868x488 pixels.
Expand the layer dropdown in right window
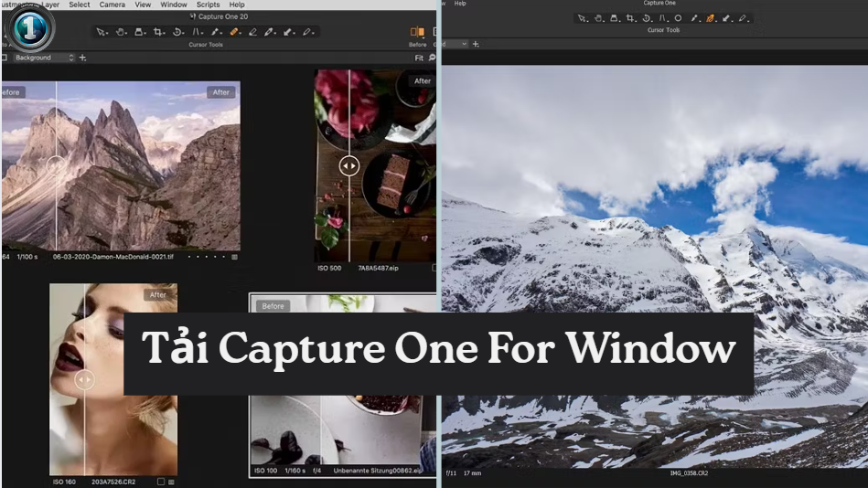pyautogui.click(x=456, y=44)
